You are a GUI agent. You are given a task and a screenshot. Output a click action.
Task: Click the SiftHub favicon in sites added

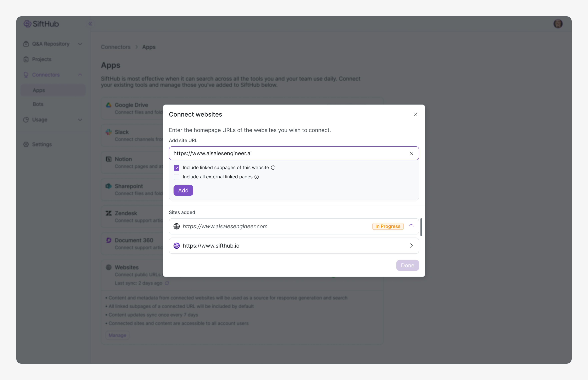pos(176,245)
